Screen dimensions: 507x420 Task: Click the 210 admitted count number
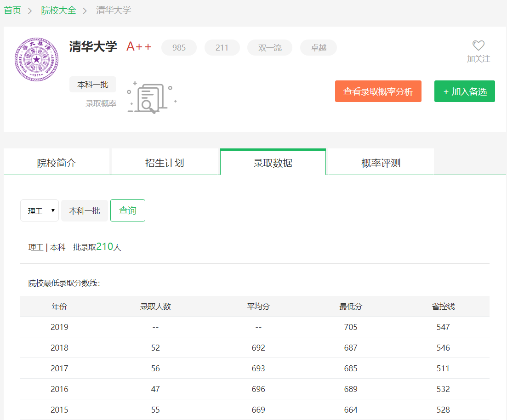click(x=105, y=246)
